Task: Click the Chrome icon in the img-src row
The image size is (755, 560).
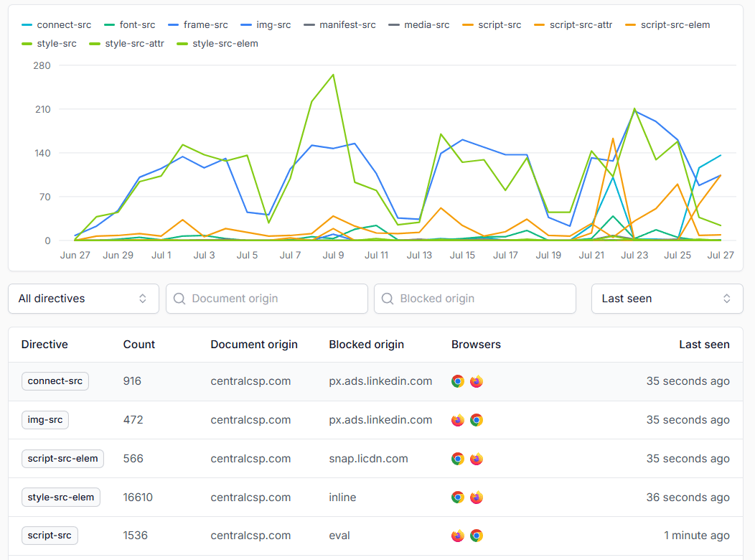Action: [x=477, y=420]
